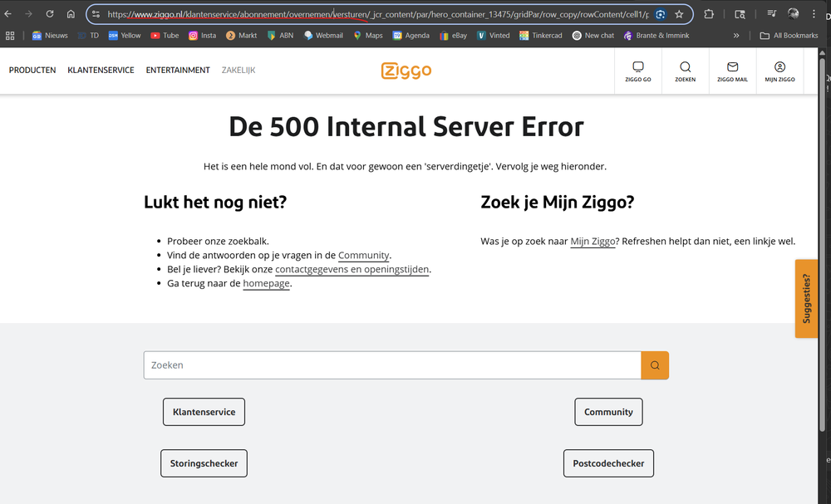The image size is (831, 504).
Task: Bookmark this page with the star icon
Action: point(680,14)
